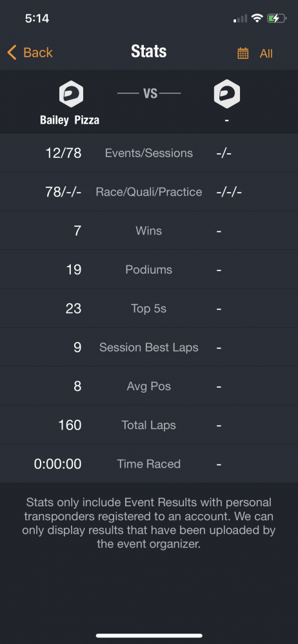Choose opponent via dash placeholder name
The image size is (298, 644).
[x=227, y=120]
